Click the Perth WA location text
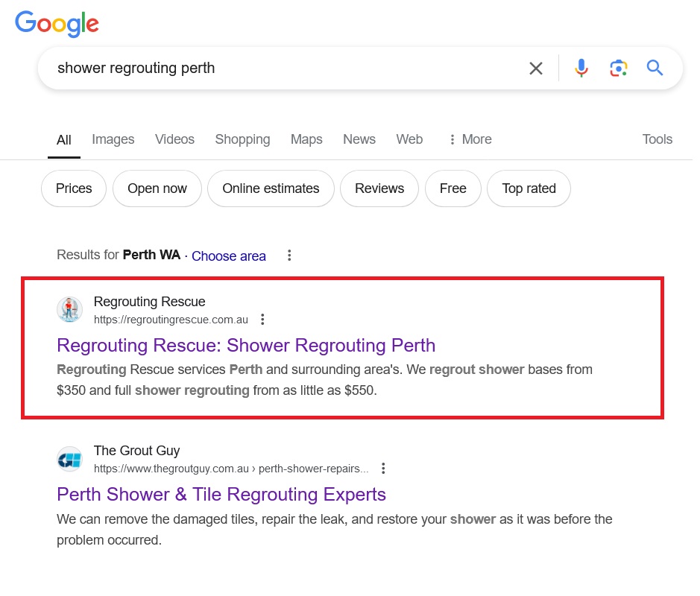The height and width of the screenshot is (596, 700). [x=151, y=255]
